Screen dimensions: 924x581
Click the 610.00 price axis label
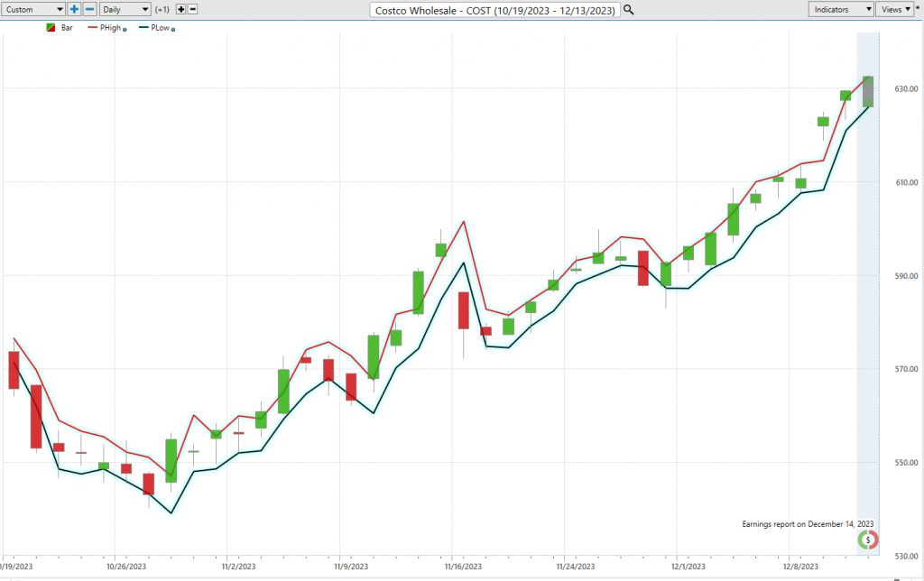click(906, 182)
